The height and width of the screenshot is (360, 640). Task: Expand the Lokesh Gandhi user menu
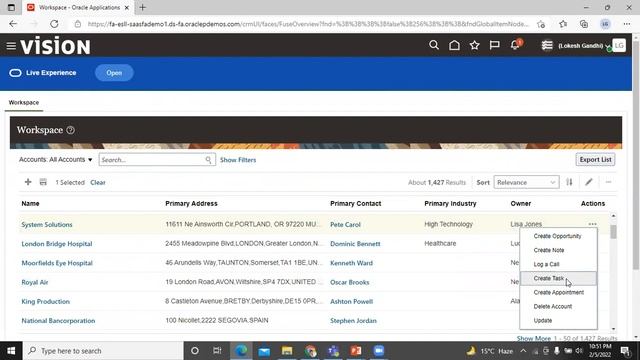click(584, 46)
